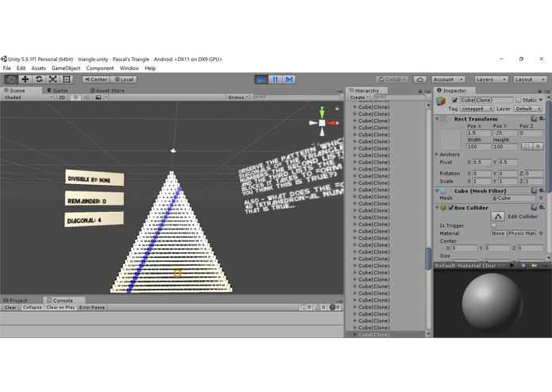Open the Tag Untagged dropdown
This screenshot has width=552, height=392.
tap(477, 109)
